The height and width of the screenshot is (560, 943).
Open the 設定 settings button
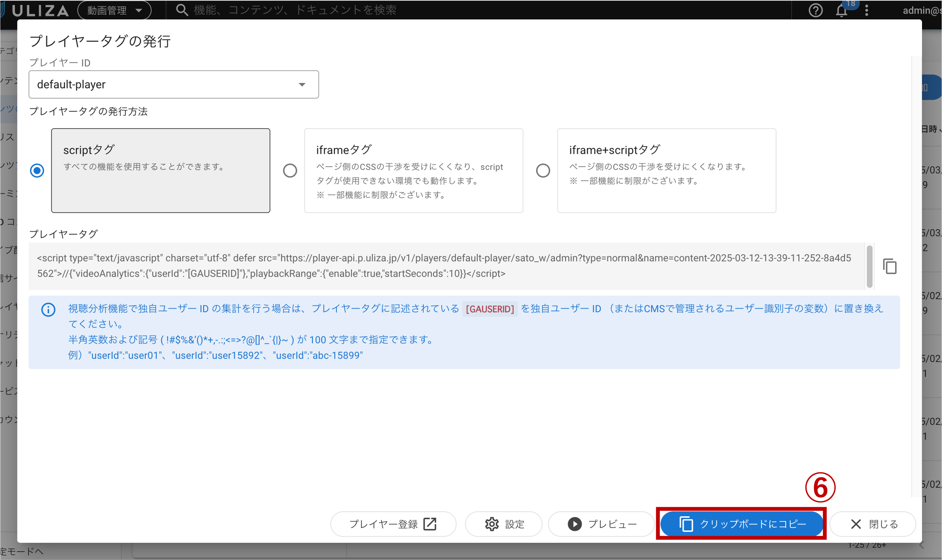[x=504, y=524]
